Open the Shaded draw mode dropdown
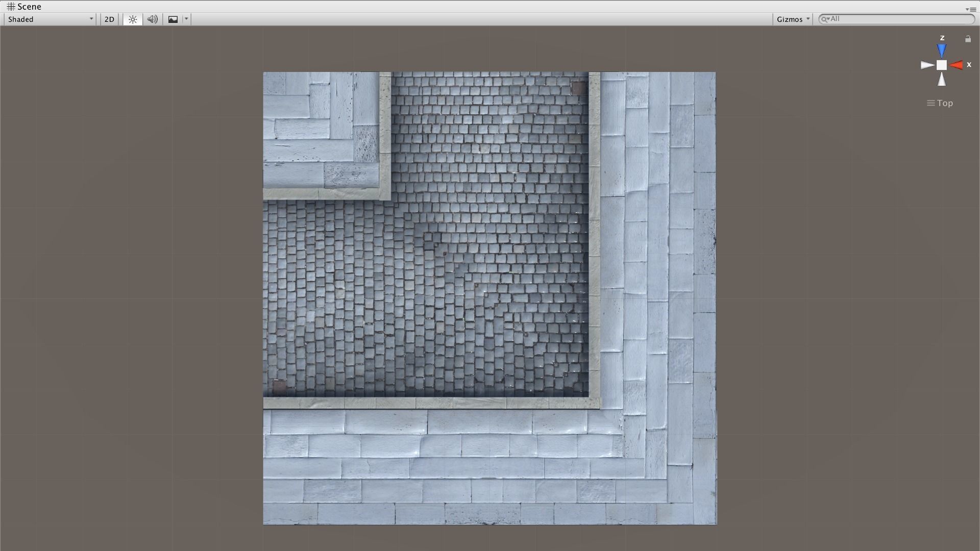The width and height of the screenshot is (980, 551). coord(50,19)
